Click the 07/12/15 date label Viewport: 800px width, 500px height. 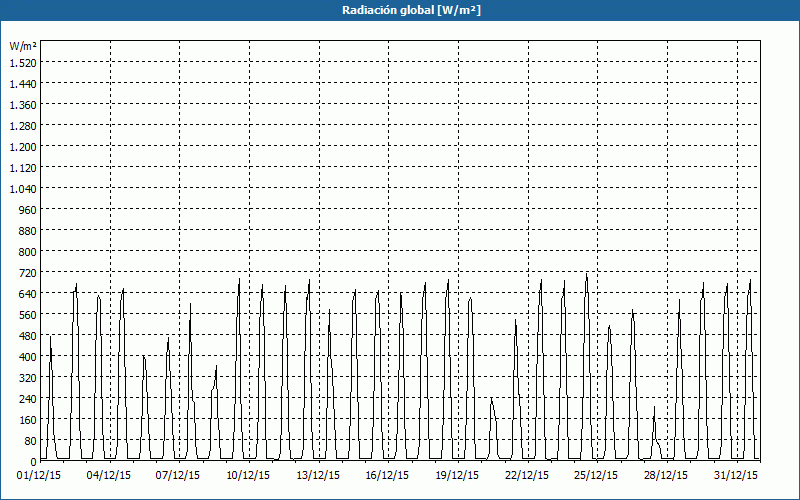point(178,476)
